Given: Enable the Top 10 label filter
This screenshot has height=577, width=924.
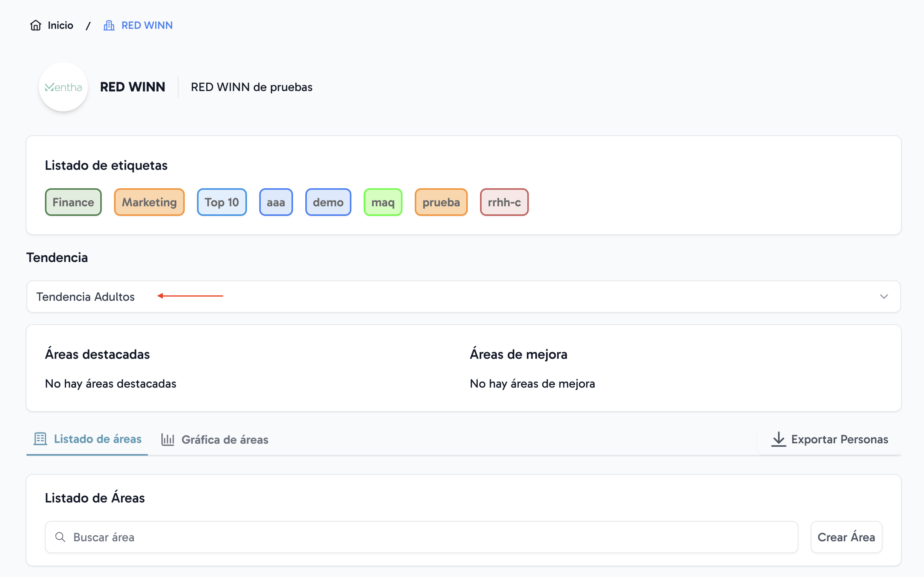Looking at the screenshot, I should [x=222, y=202].
